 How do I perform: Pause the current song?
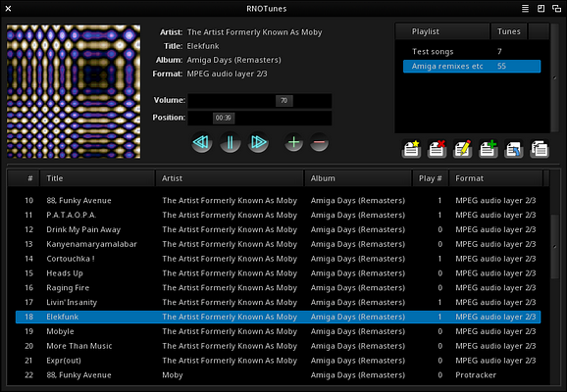point(230,142)
